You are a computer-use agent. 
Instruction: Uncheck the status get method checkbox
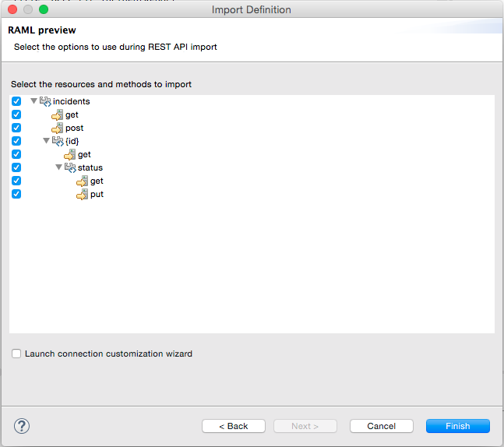(16, 181)
